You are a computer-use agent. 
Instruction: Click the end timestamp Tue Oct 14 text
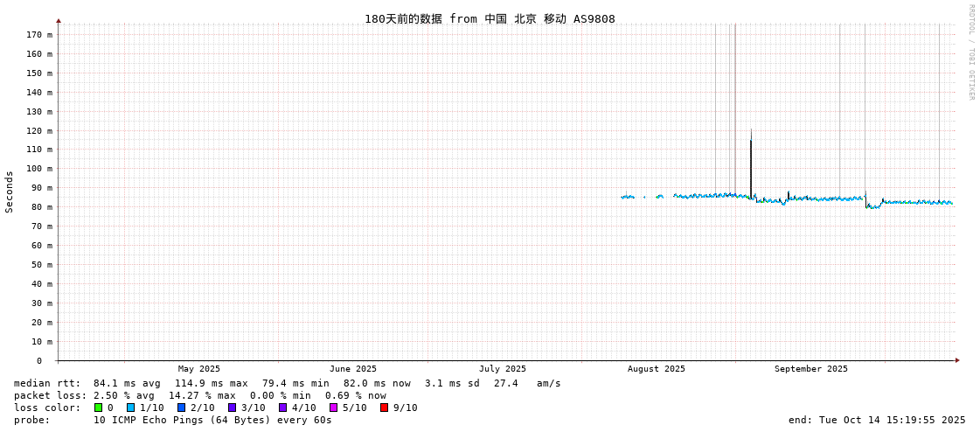[877, 420]
